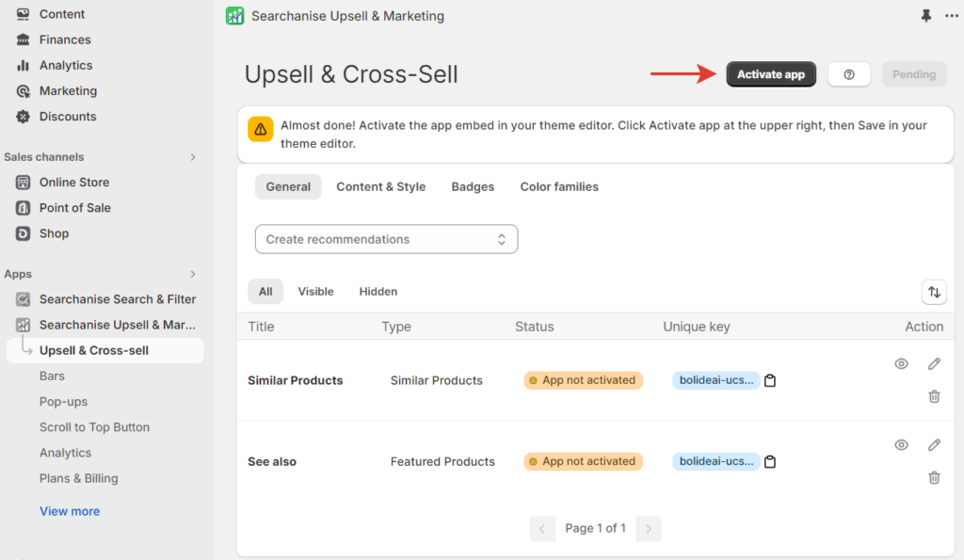Pin the Searchanise Upsell & Marketing app
The width and height of the screenshot is (964, 560).
925,16
